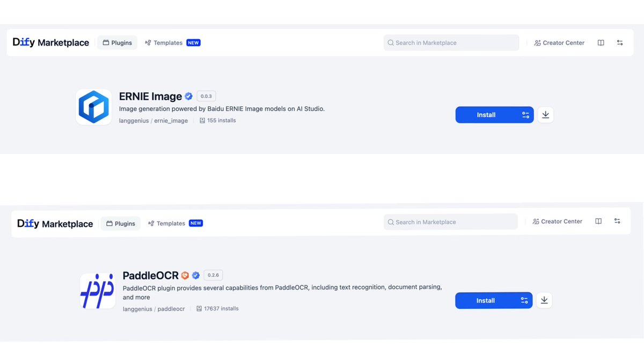Click the 0.0.3 version tag
Image resolution: width=644 pixels, height=362 pixels.
206,97
